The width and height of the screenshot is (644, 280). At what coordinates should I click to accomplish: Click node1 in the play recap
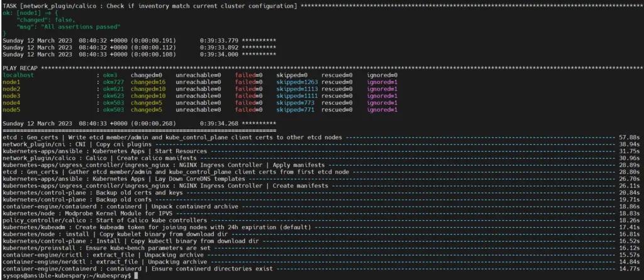[11, 82]
